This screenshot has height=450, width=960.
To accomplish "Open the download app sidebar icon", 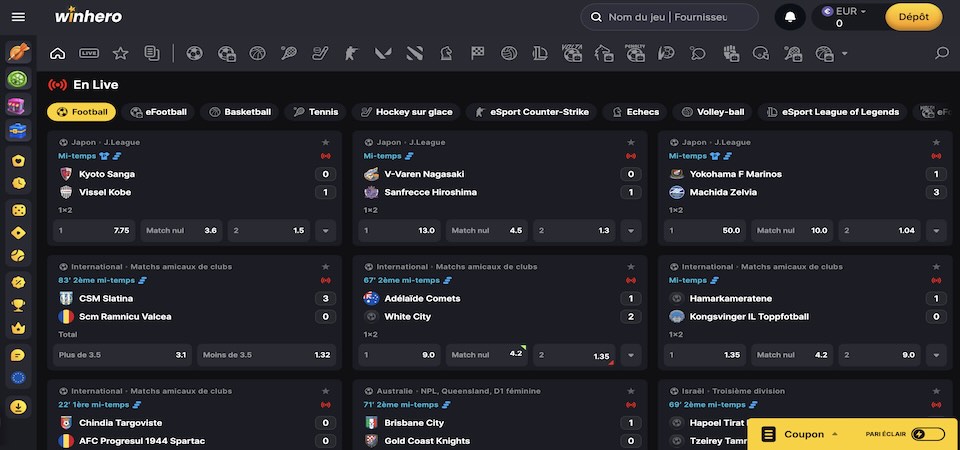I will pos(18,407).
